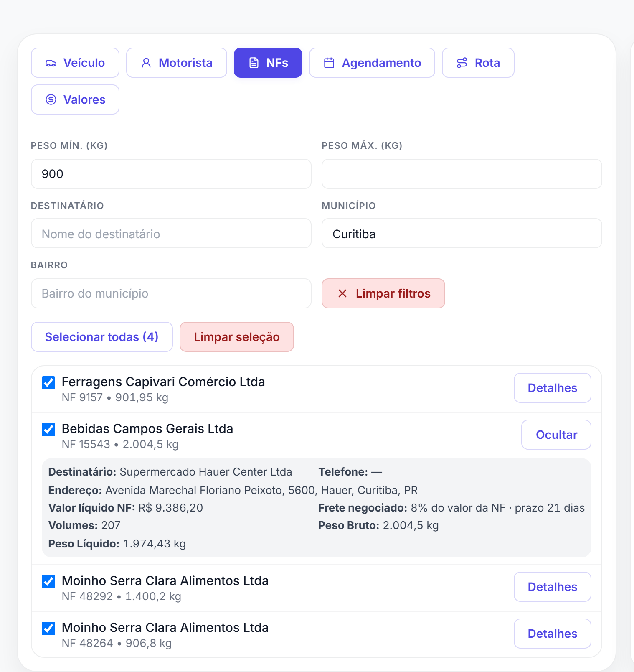Click the car icon on Veículo tab
The height and width of the screenshot is (672, 634).
tap(51, 63)
